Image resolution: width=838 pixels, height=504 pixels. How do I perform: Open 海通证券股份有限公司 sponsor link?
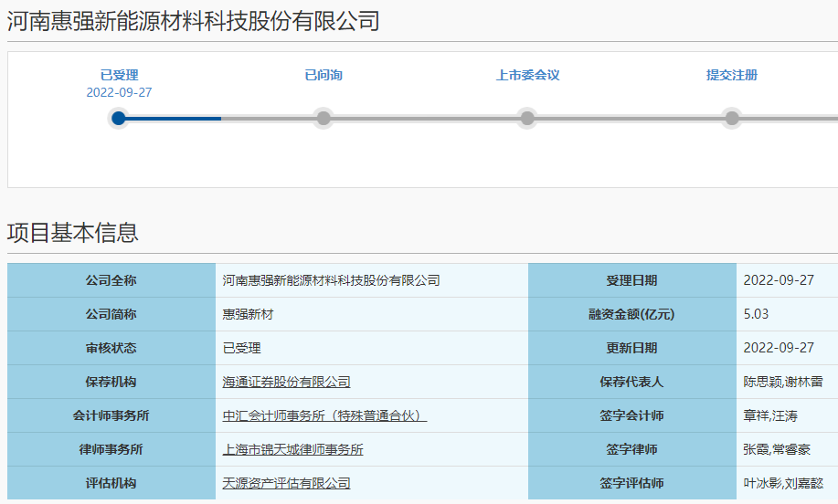(x=286, y=382)
